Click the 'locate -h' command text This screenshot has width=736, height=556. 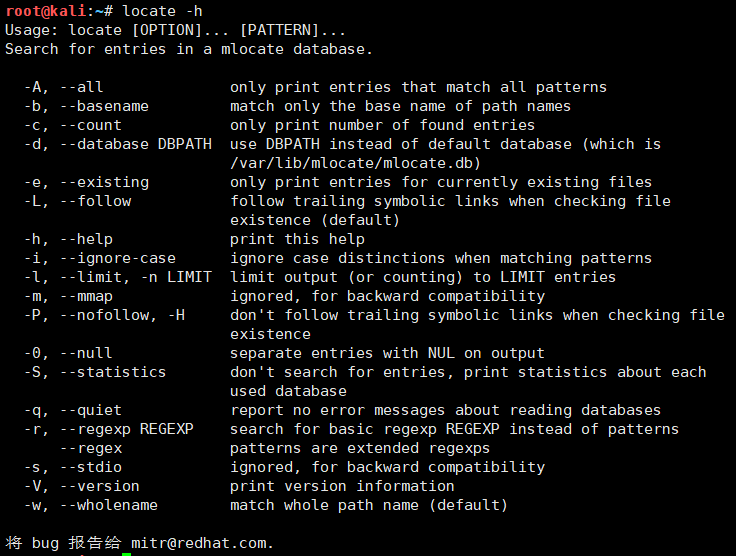[x=162, y=11]
